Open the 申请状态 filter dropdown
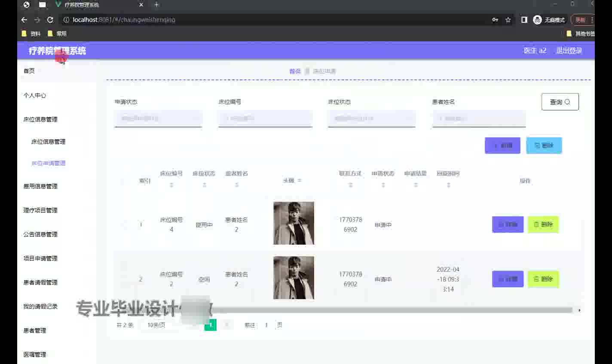The width and height of the screenshot is (612, 364). [158, 118]
